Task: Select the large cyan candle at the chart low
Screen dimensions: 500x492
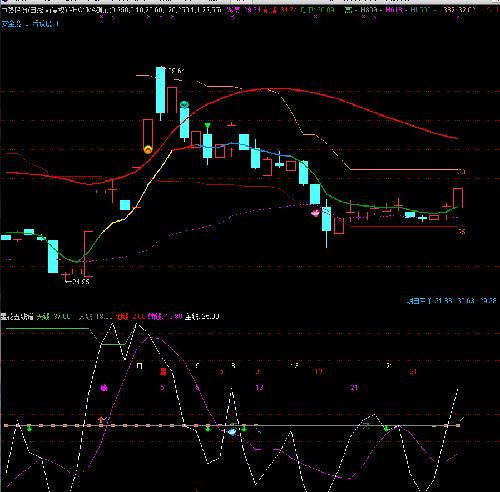Action: click(x=53, y=256)
